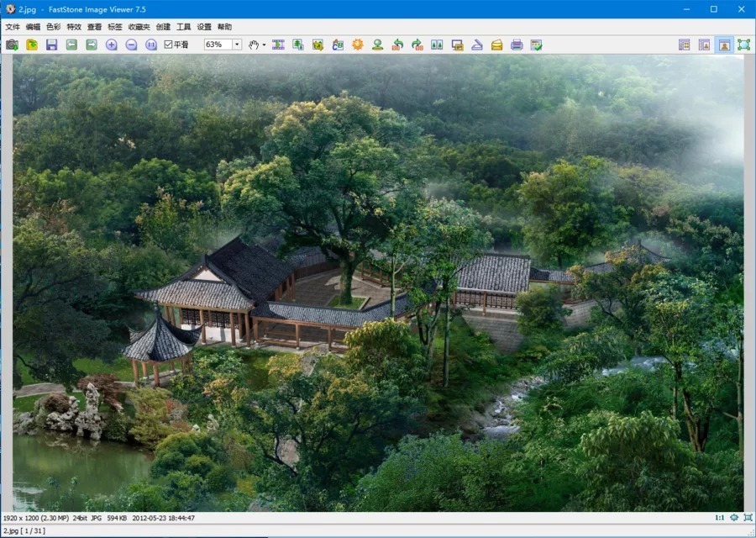756x538 pixels.
Task: Zoom in with the plus magnifier
Action: (112, 45)
